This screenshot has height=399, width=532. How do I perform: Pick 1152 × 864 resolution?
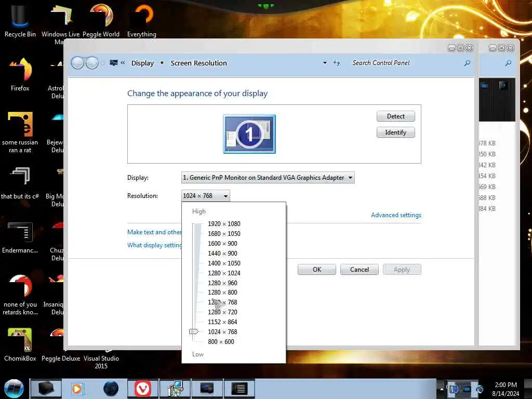click(222, 322)
